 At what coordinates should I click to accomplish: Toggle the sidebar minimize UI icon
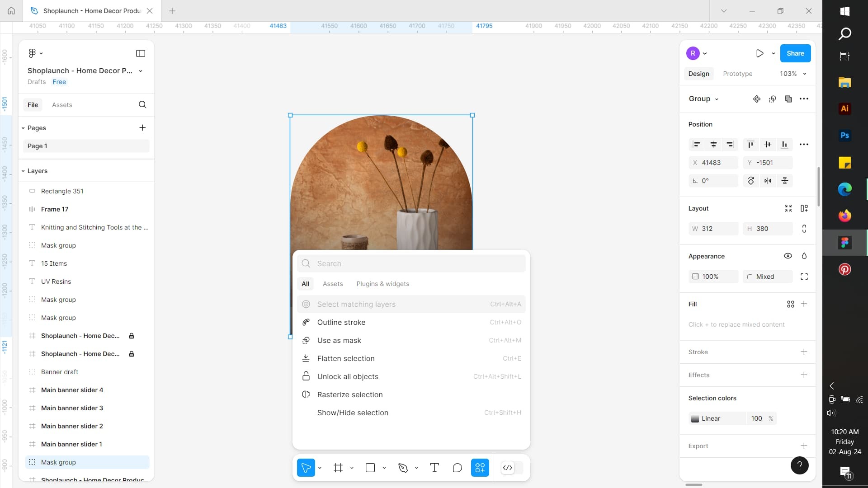[141, 53]
